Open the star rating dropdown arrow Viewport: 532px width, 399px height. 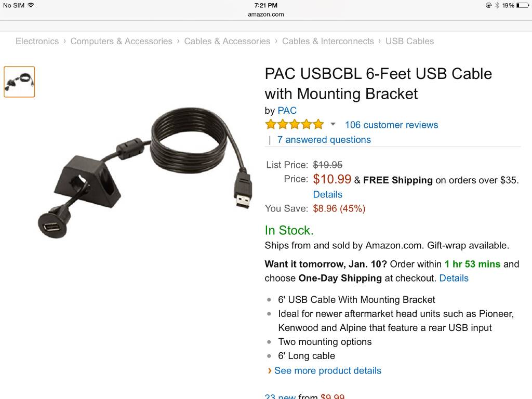coord(333,124)
